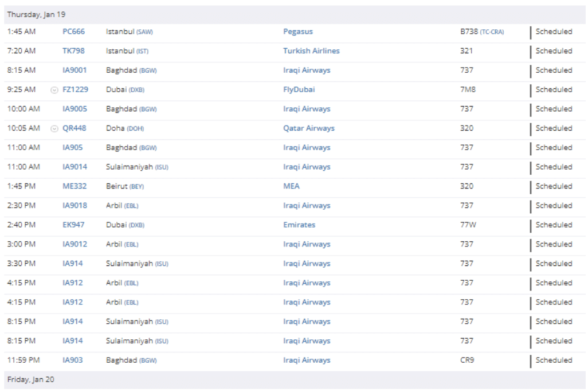The width and height of the screenshot is (588, 392).
Task: Click the Friday, Jan 20 date header
Action: tap(30, 379)
